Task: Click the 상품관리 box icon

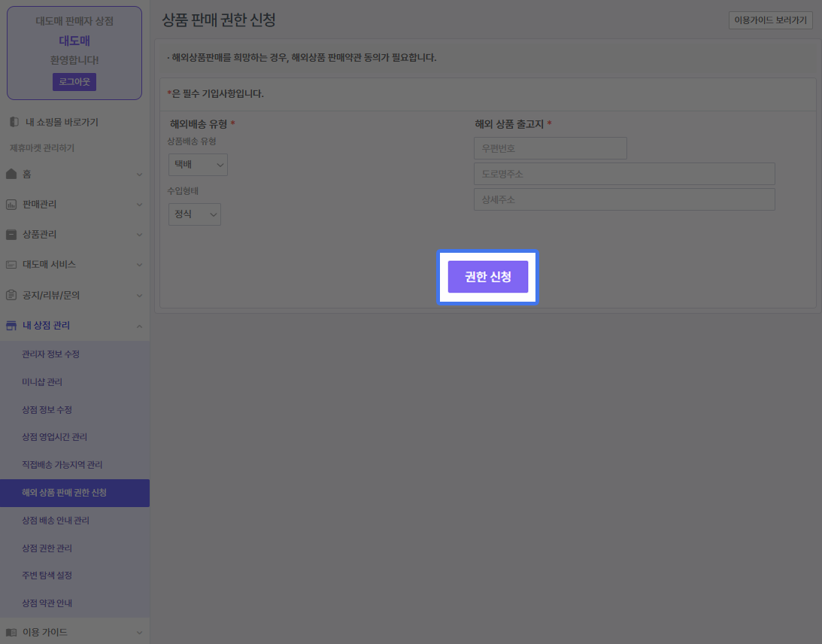Action: click(x=11, y=235)
